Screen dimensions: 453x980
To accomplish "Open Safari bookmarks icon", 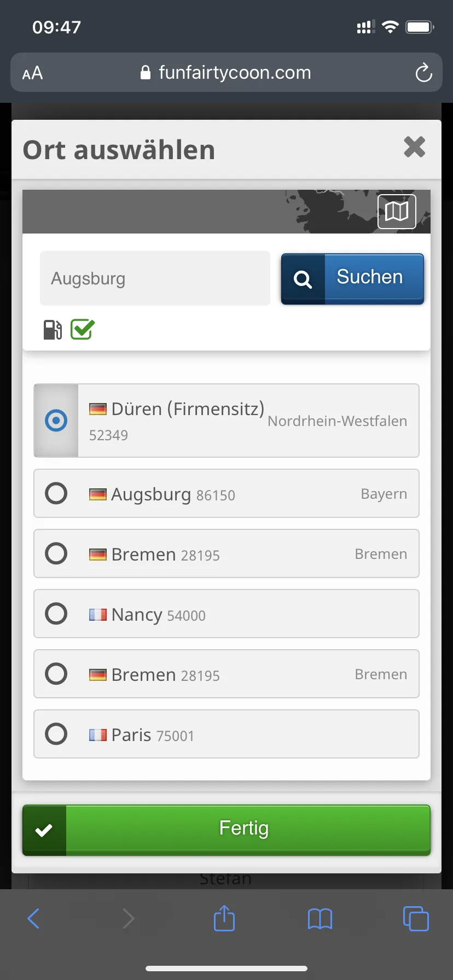I will coord(320,918).
